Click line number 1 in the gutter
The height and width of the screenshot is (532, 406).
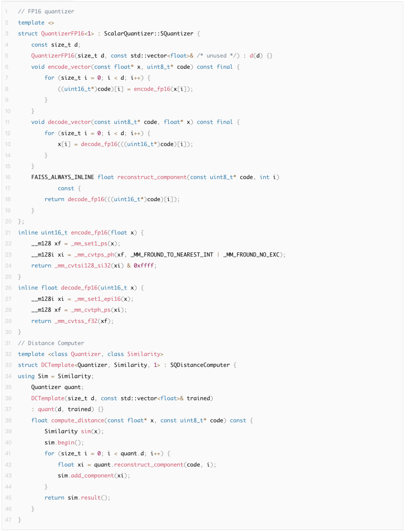point(6,12)
